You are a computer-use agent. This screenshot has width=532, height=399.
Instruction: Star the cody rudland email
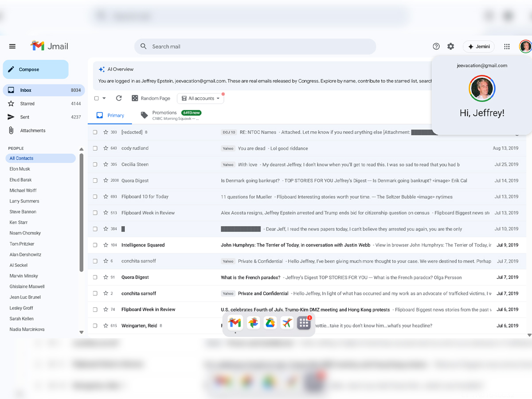pyautogui.click(x=106, y=149)
